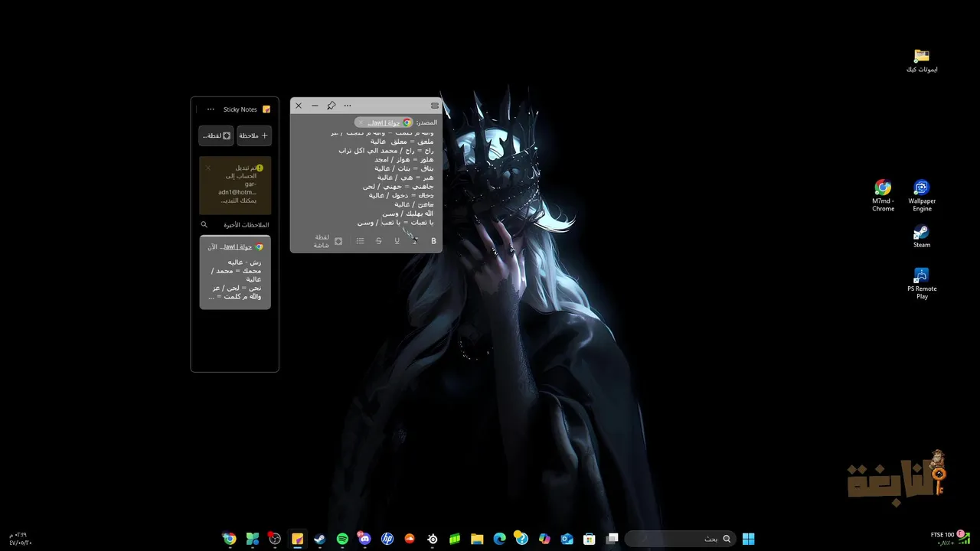
Task: Toggle bold formatting in the note
Action: point(433,241)
